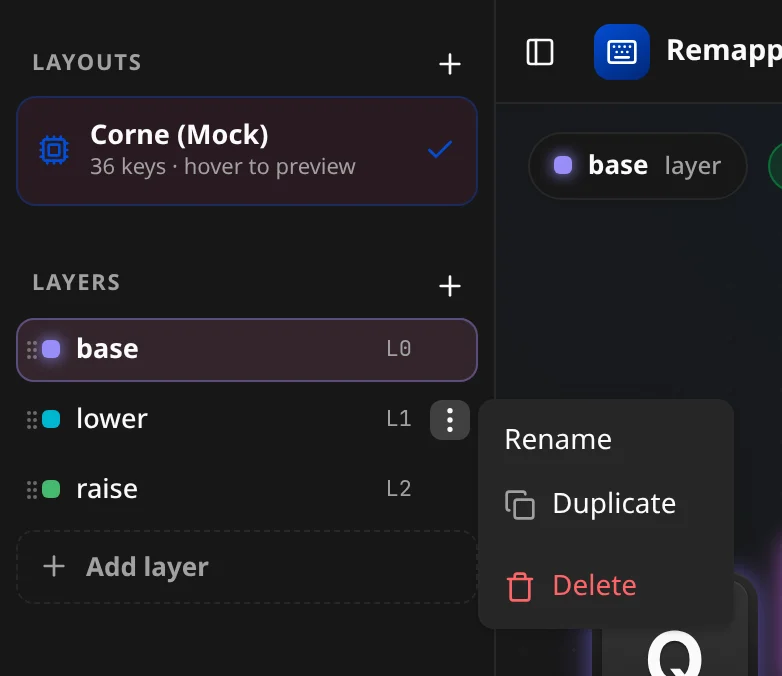This screenshot has height=676, width=782.
Task: Add a new layer with plus icon
Action: (x=449, y=285)
